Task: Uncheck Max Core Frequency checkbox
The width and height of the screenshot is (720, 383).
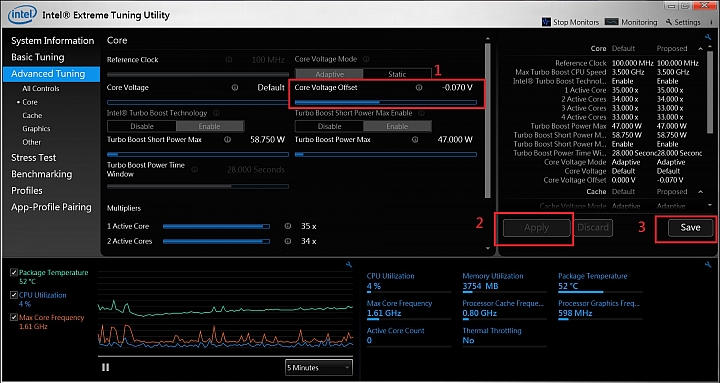Action: [x=14, y=317]
